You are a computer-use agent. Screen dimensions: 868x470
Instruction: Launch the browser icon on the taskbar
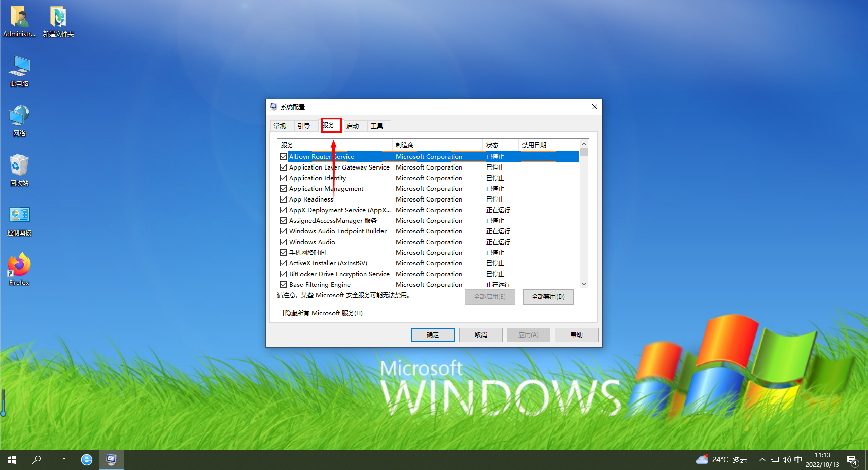pos(87,460)
